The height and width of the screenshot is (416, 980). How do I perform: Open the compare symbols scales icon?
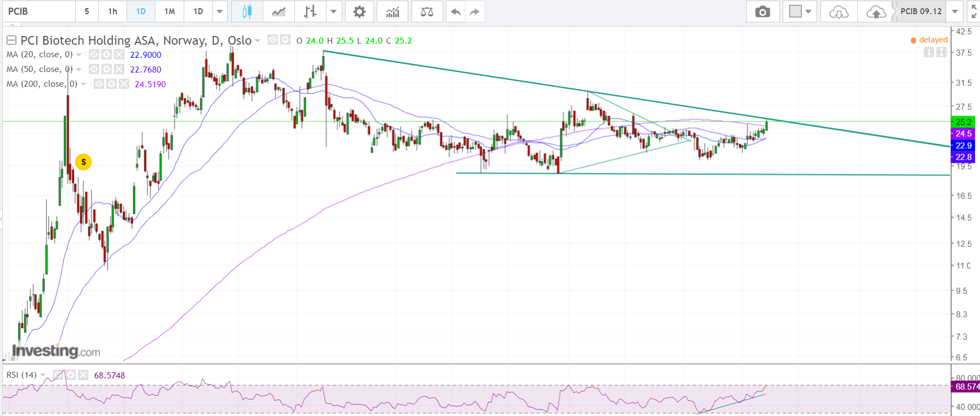tap(427, 11)
